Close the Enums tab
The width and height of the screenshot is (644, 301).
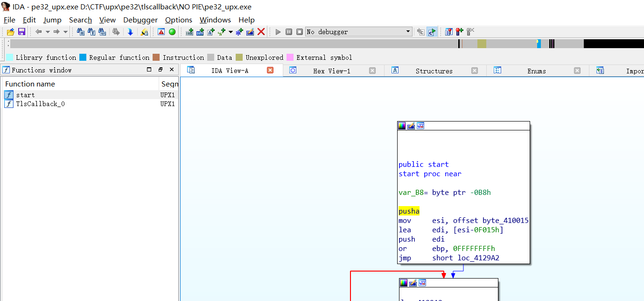tap(577, 71)
